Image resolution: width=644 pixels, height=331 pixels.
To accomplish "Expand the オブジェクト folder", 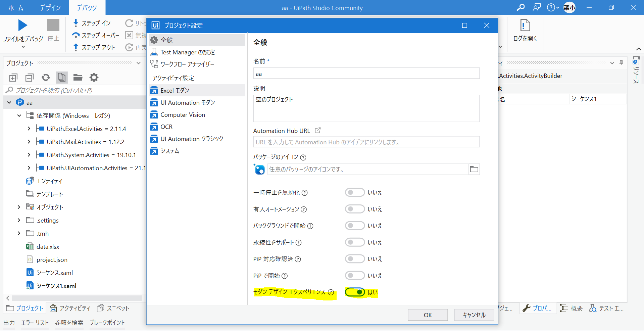I will [x=19, y=207].
